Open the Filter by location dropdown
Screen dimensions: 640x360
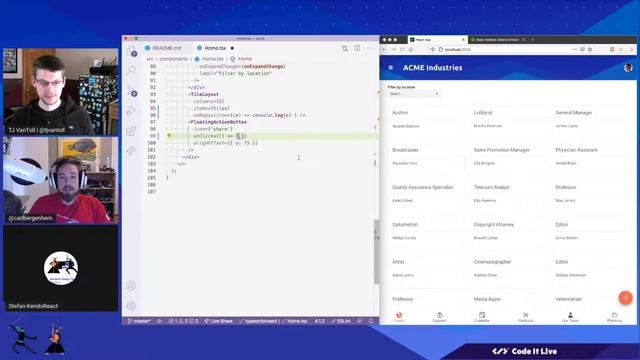click(413, 94)
